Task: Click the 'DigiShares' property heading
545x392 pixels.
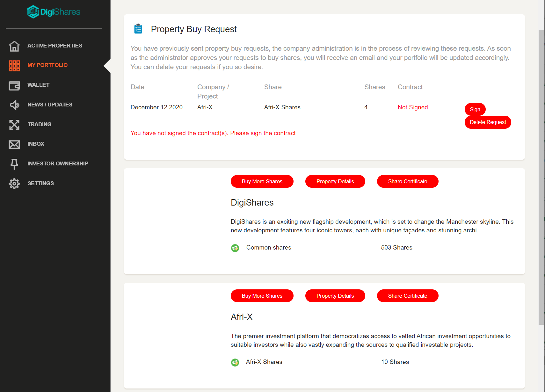Action: point(252,203)
